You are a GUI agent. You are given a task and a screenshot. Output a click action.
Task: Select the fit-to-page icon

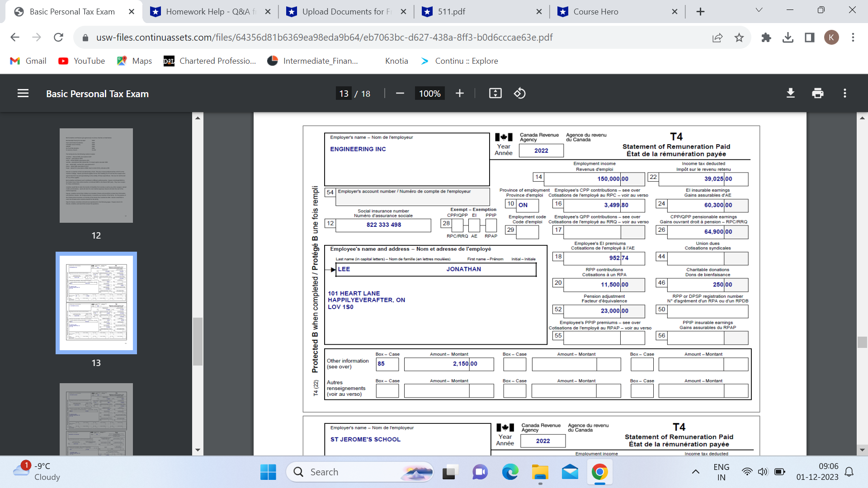pos(495,93)
